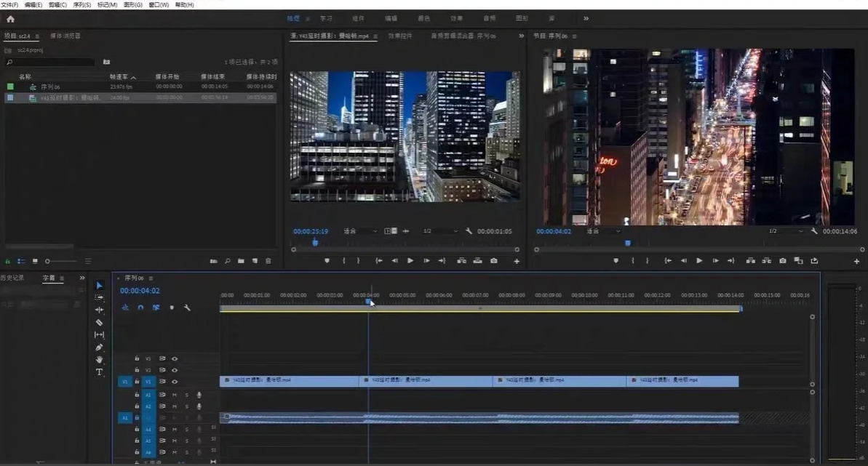Select the Ripple Edit tool
This screenshot has height=466, width=868.
tap(99, 310)
